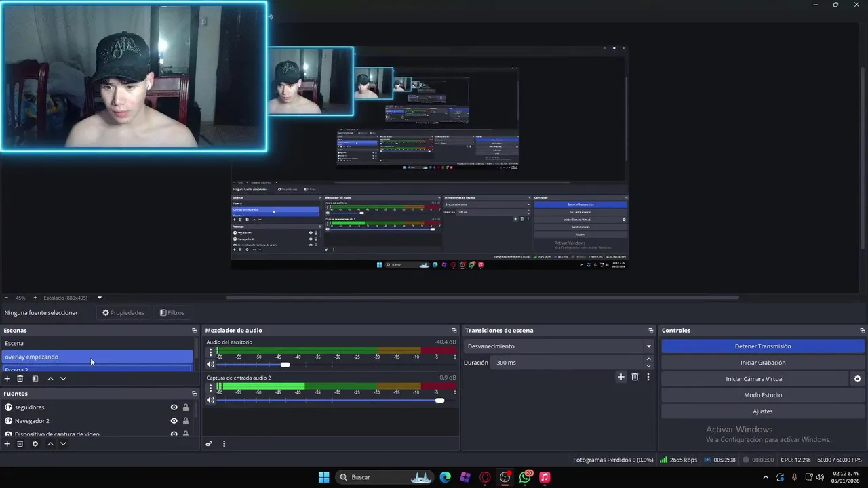
Task: Open virtual camera settings gear
Action: tap(857, 379)
